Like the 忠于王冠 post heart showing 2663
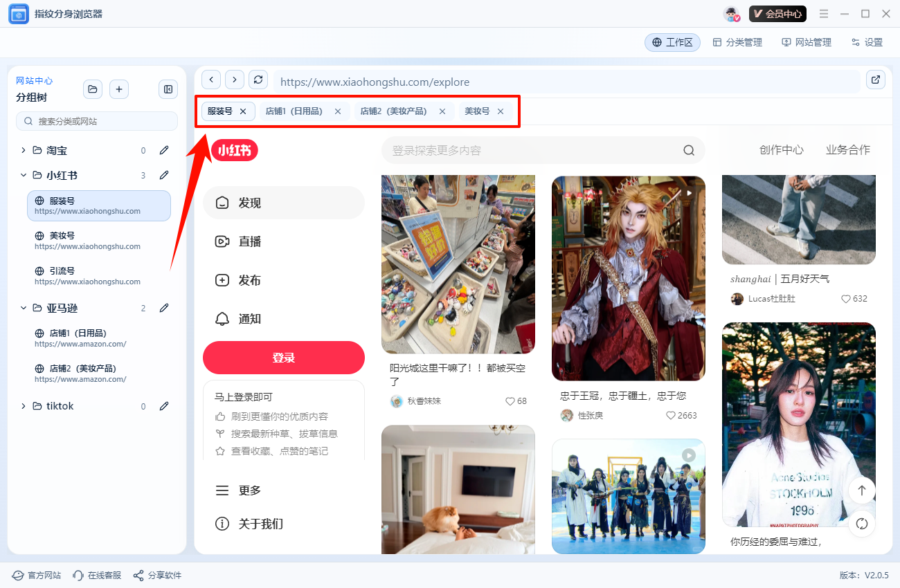 pyautogui.click(x=670, y=416)
